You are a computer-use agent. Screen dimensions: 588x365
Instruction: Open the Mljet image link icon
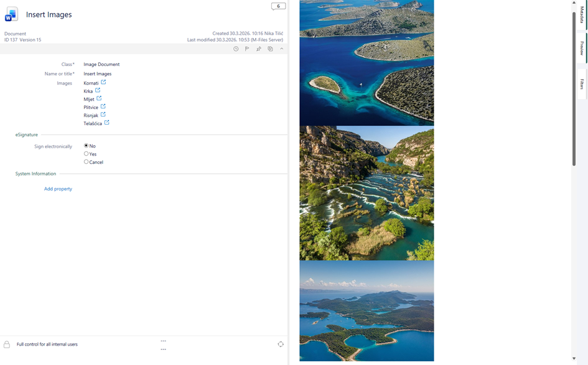pyautogui.click(x=99, y=98)
